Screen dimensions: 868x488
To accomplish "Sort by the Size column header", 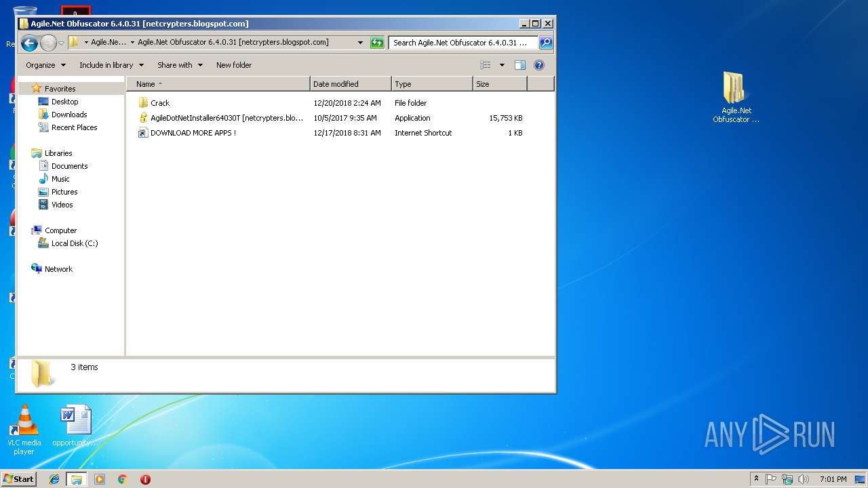I will pos(500,84).
